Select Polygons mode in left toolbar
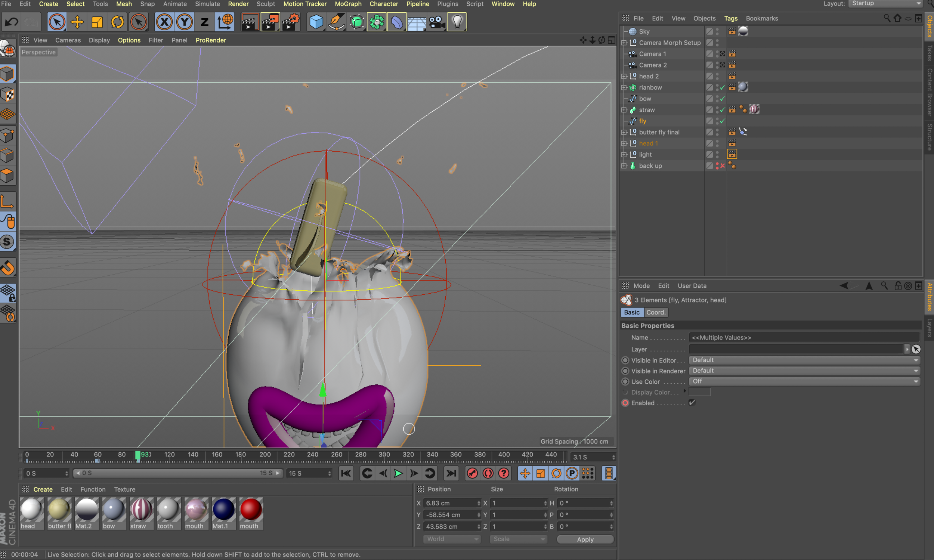This screenshot has width=934, height=560. (x=8, y=176)
